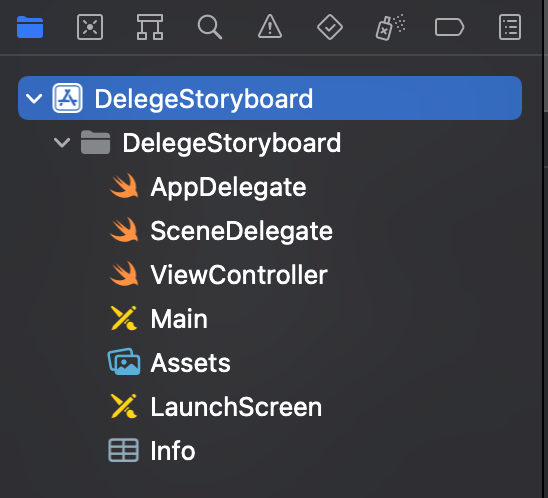548x498 pixels.
Task: Open the SceneDelegate file
Action: pos(241,231)
